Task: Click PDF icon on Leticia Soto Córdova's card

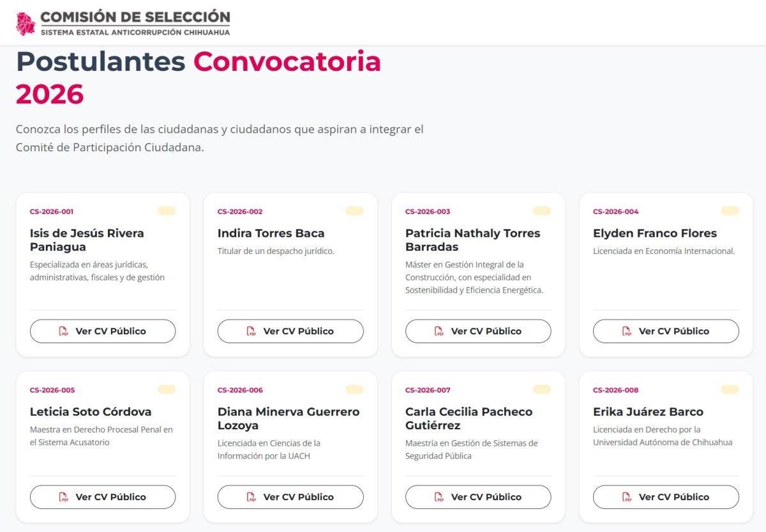Action: point(64,497)
